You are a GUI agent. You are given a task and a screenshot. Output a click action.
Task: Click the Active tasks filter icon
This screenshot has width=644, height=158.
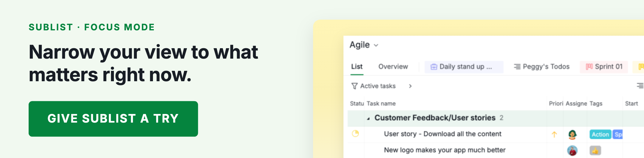click(354, 86)
